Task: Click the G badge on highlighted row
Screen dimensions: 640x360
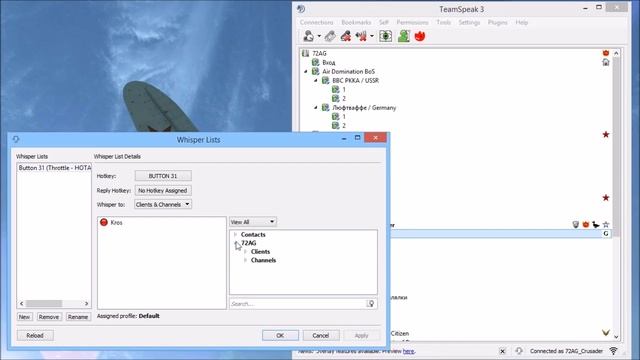Action: coord(606,233)
